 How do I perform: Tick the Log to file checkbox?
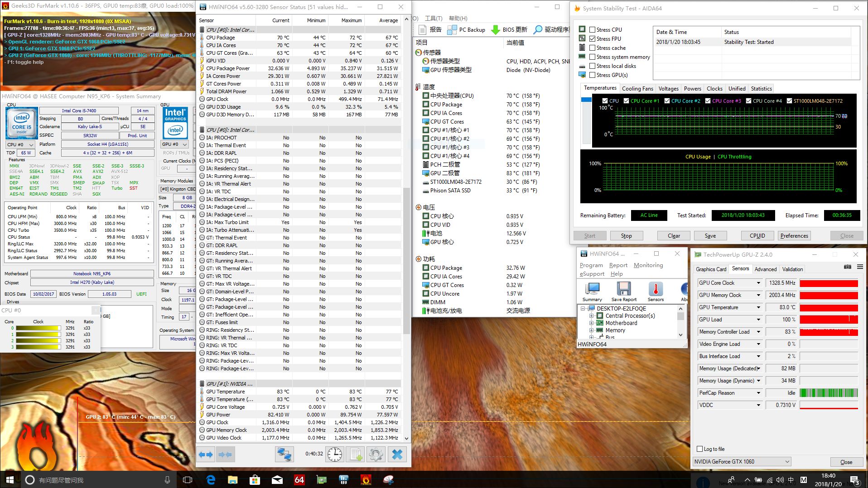pos(700,449)
